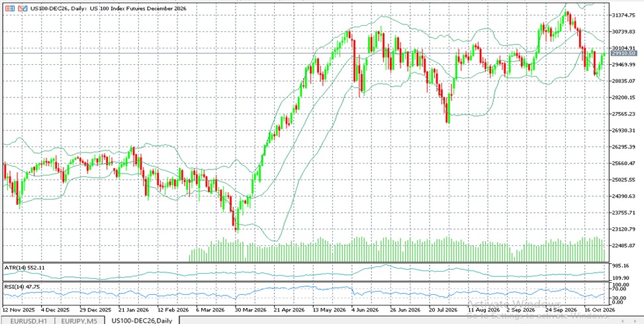Click the 4 Jun 2026 date label
This screenshot has height=324, width=644.
click(x=365, y=309)
